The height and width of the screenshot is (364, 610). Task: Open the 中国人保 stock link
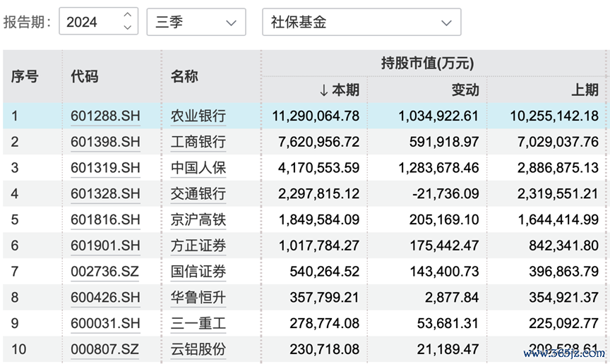click(198, 168)
